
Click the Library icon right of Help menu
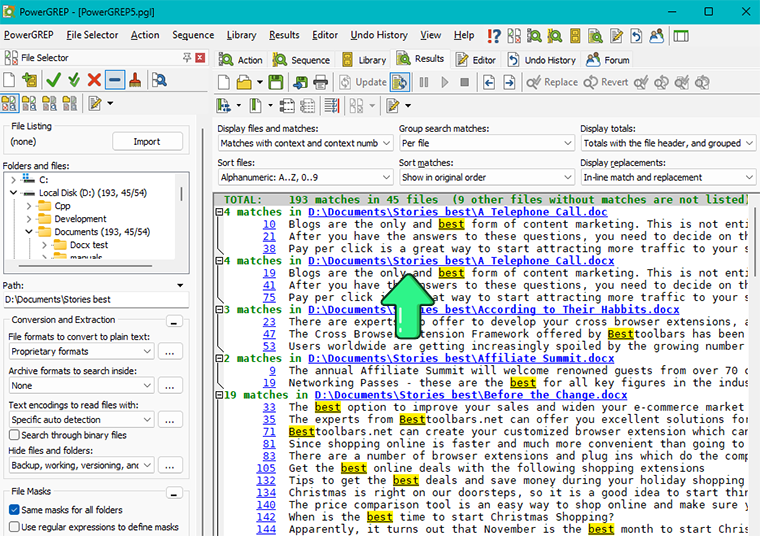(x=575, y=36)
